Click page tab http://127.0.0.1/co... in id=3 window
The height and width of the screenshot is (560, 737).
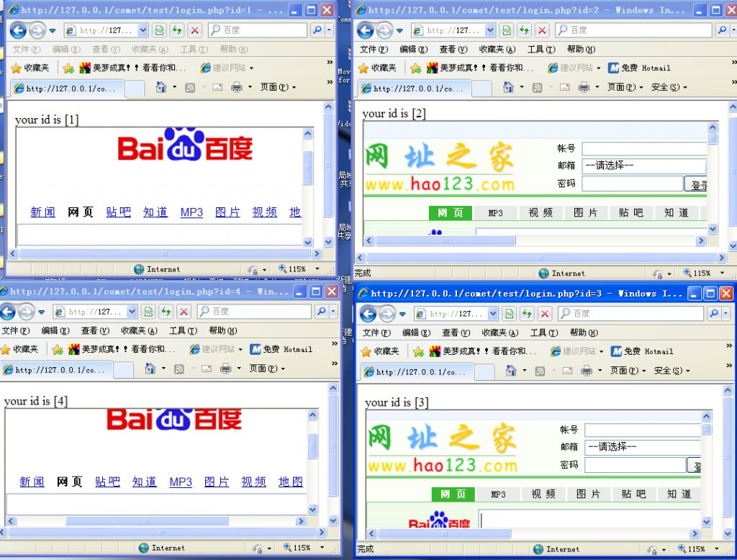click(x=416, y=371)
